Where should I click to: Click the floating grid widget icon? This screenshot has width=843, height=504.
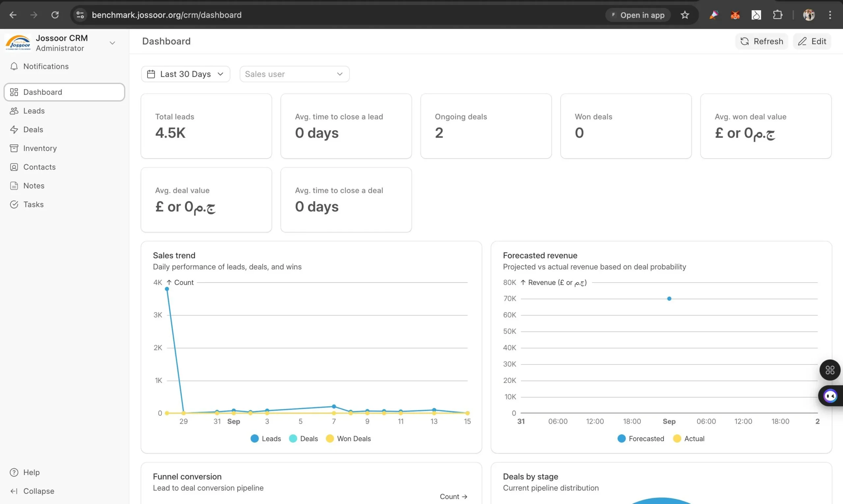coord(830,370)
